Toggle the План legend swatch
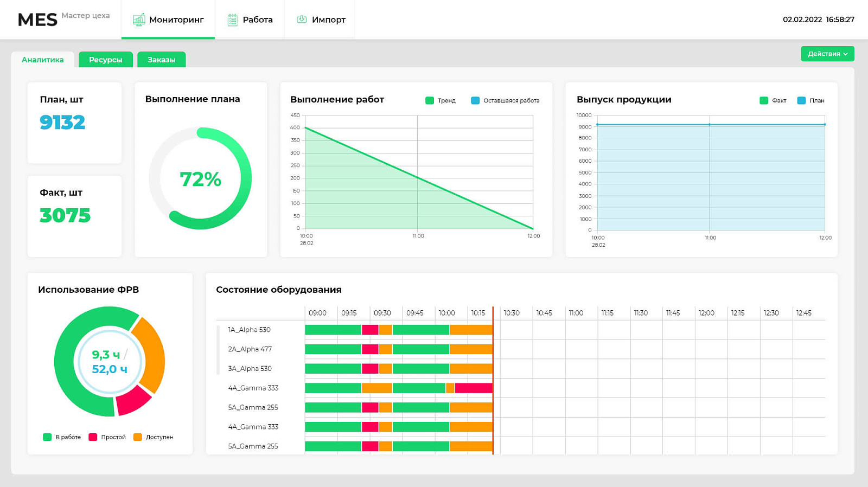The width and height of the screenshot is (868, 487). click(801, 100)
